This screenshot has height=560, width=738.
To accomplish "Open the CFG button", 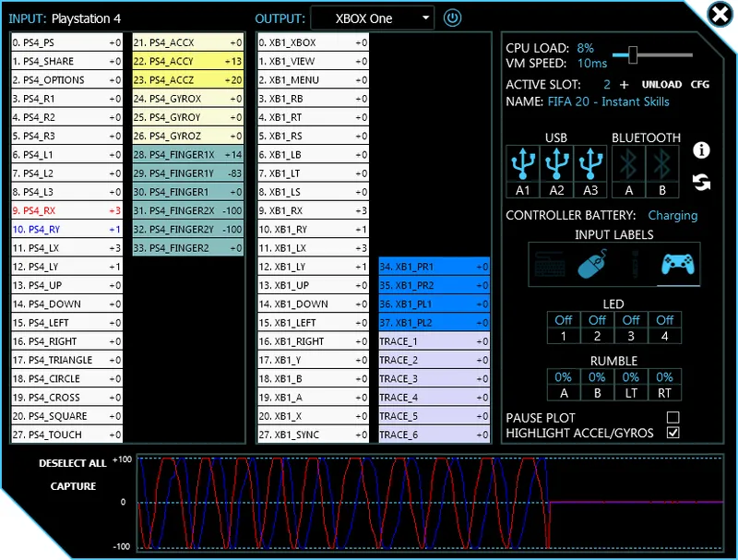I will pos(700,83).
